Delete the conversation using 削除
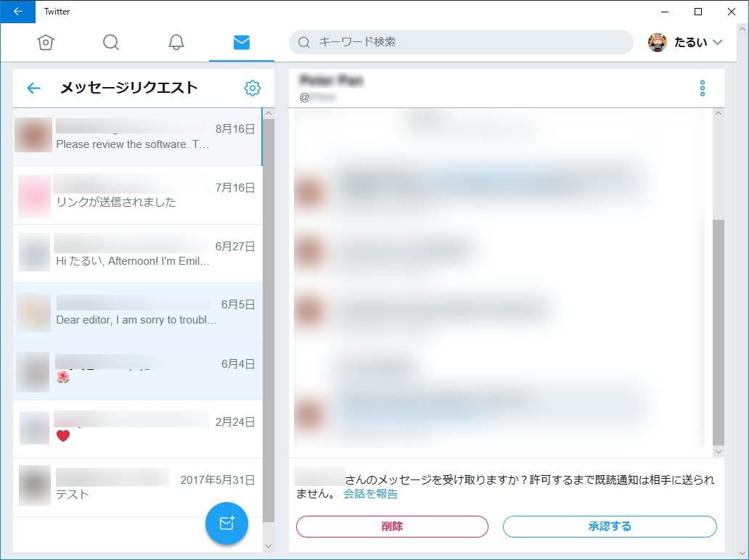749x560 pixels. click(x=391, y=527)
